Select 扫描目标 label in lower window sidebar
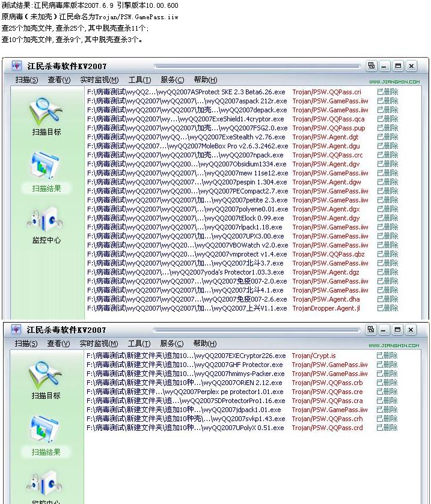 coord(46,395)
